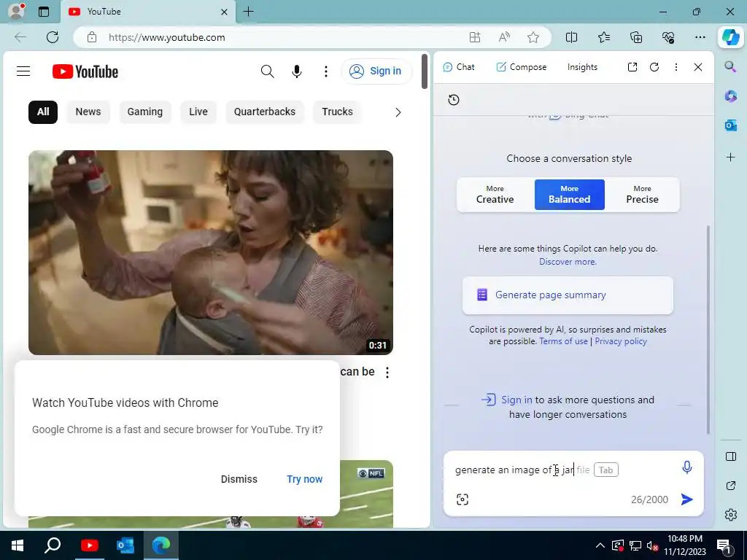
Task: Refresh the Copilot sidebar
Action: [654, 67]
